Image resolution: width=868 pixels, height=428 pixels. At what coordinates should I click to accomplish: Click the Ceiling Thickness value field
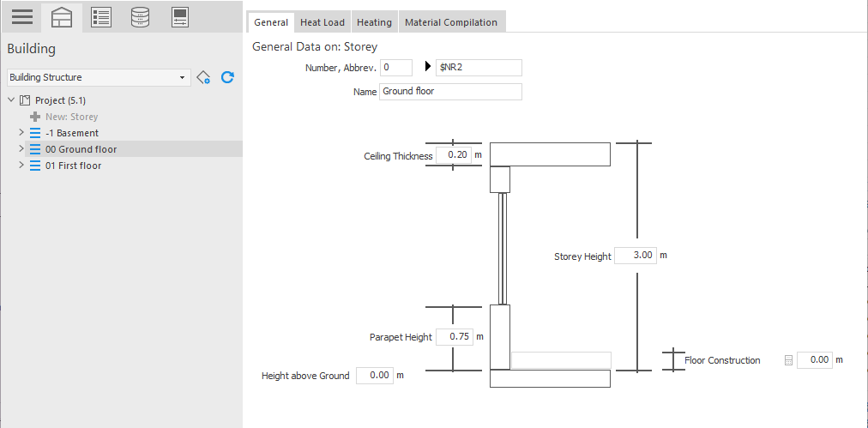point(454,154)
